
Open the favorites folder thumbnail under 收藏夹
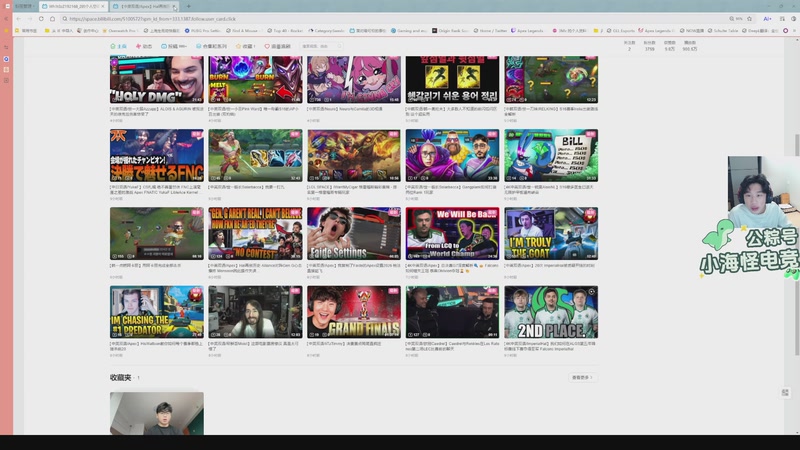point(157,413)
